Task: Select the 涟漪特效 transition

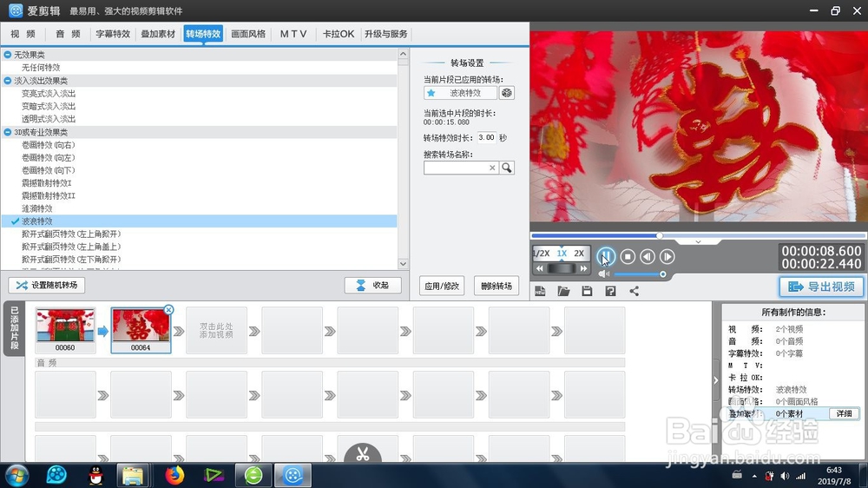Action: coord(37,208)
